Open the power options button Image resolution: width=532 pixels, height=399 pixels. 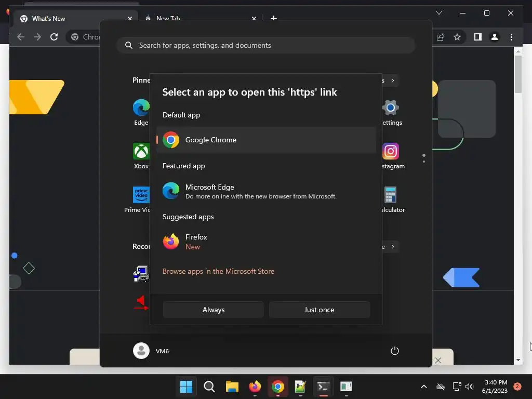click(395, 351)
